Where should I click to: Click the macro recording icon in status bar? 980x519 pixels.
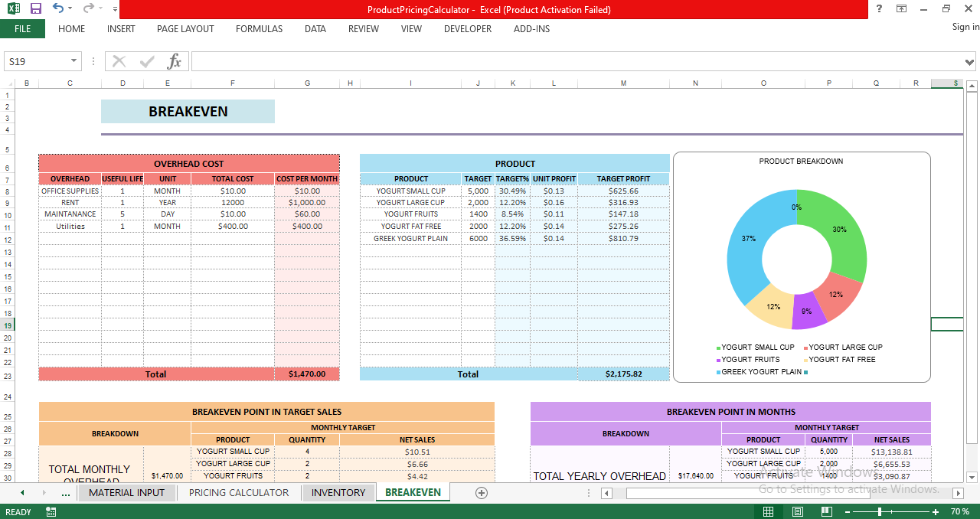(51, 511)
